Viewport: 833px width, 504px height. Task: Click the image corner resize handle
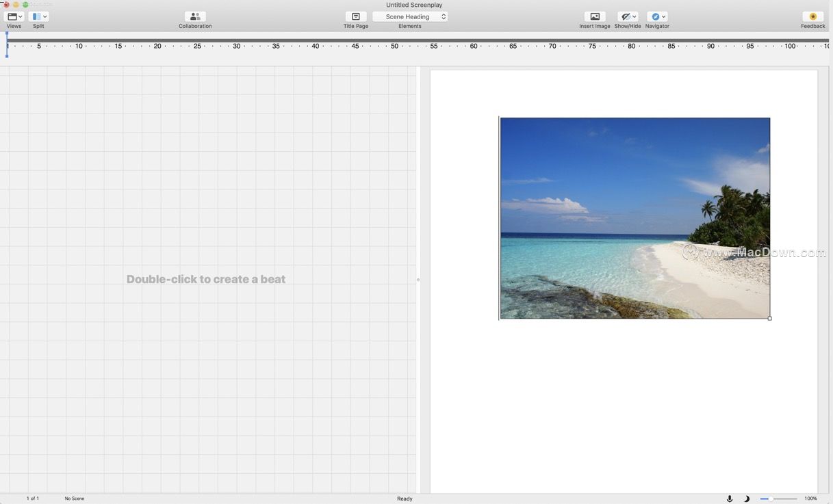click(x=769, y=318)
